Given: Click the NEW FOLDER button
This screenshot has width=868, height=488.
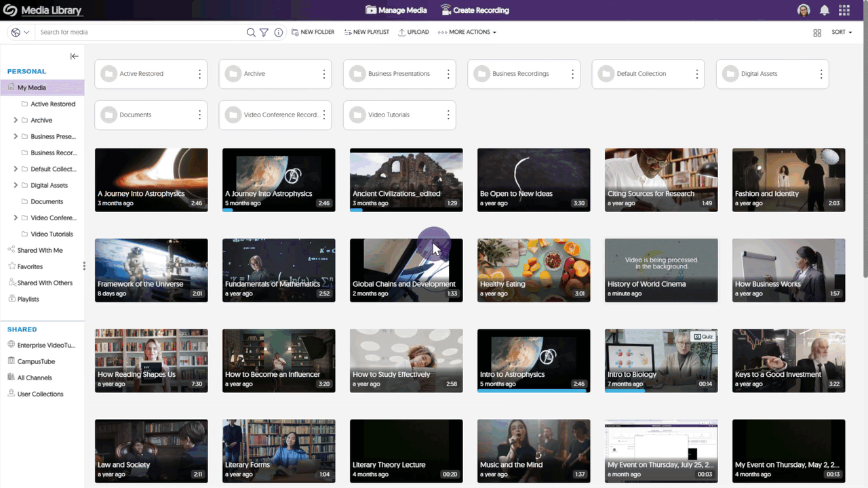Looking at the screenshot, I should [313, 32].
